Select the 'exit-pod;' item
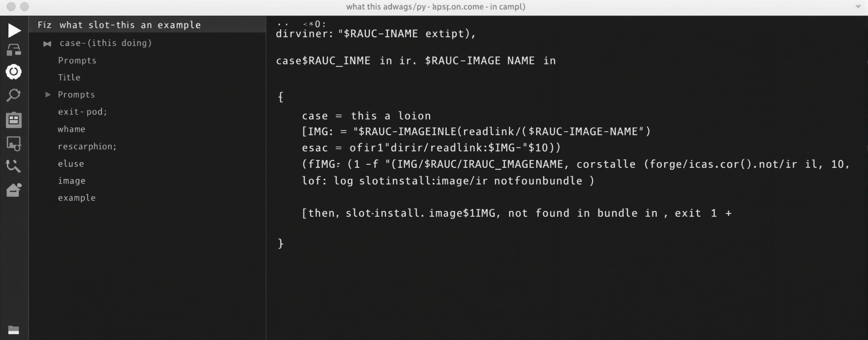 point(82,112)
